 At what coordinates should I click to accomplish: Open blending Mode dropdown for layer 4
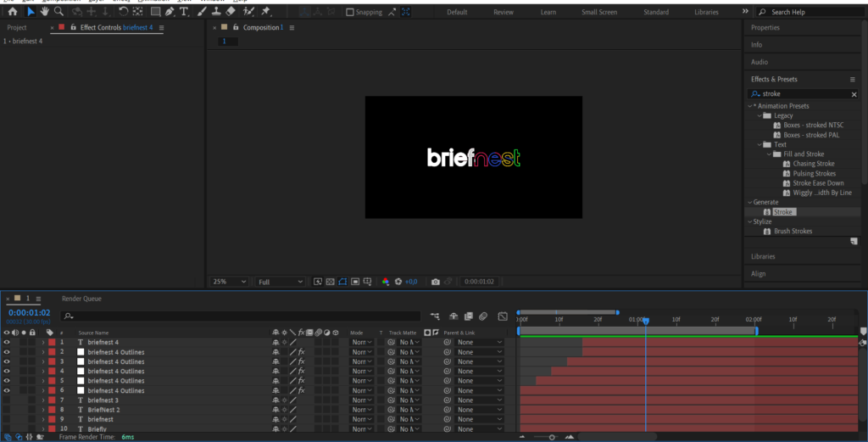pos(363,371)
